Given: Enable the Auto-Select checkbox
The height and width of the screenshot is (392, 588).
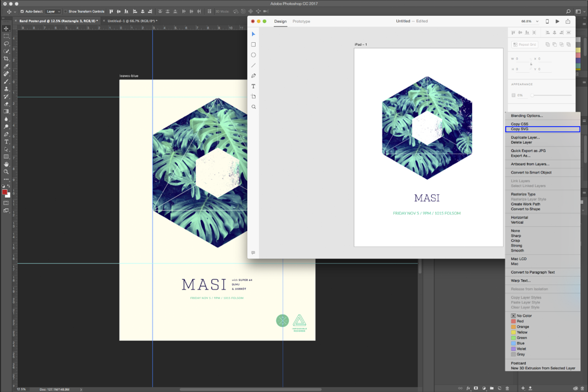Looking at the screenshot, I should point(23,11).
